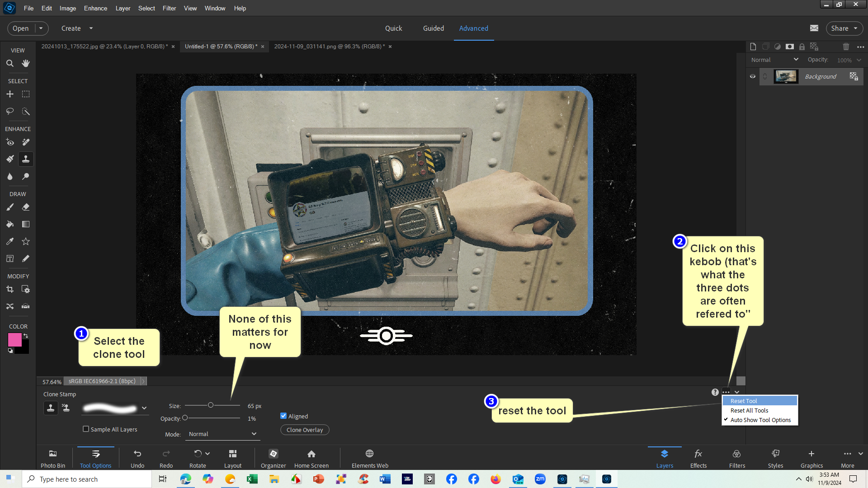This screenshot has height=488, width=868.
Task: Expand the brush preset picker dropdown
Action: click(144, 408)
